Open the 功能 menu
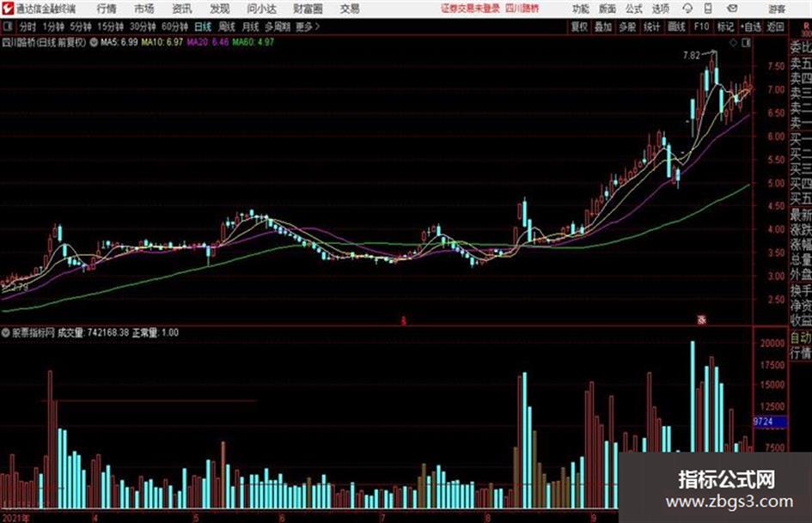Screen dimensions: 812x523 [581, 9]
